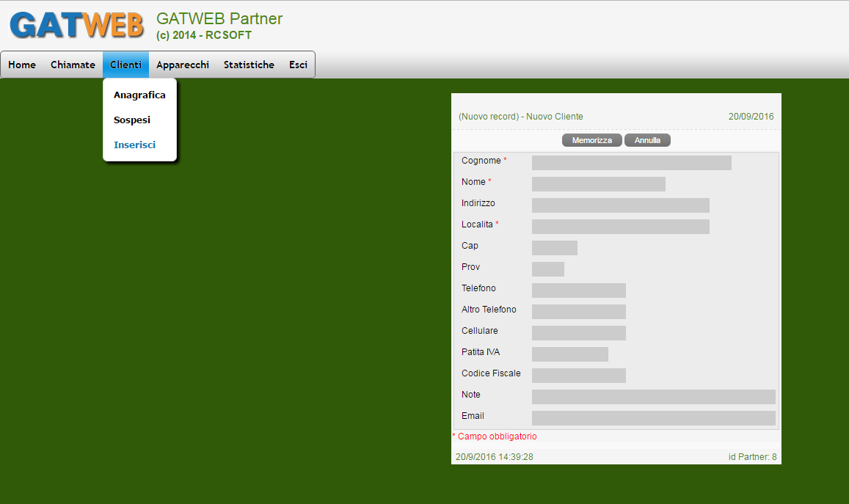Viewport: 849px width, 504px height.
Task: Choose Anagrafica from Clienti submenu
Action: pos(139,95)
